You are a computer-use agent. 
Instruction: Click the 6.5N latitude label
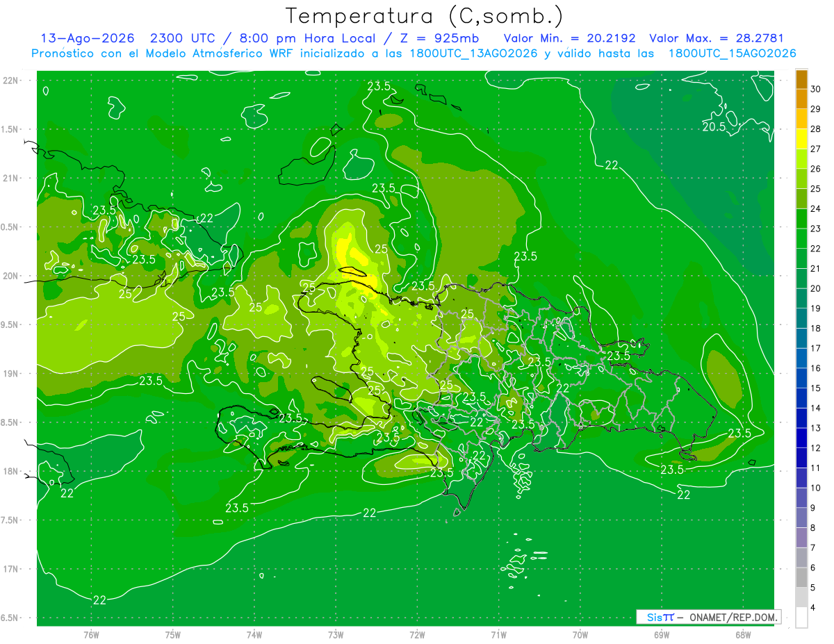[x=10, y=618]
